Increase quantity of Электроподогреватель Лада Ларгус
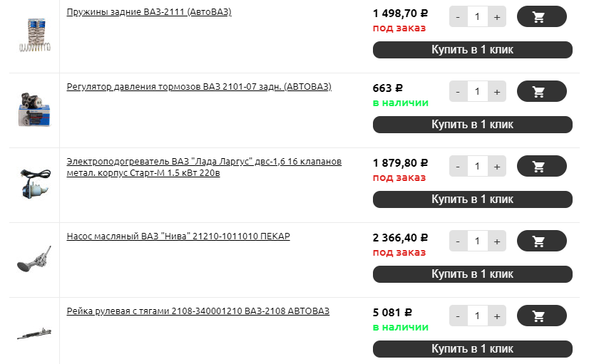Viewport: 589px width, 364px height. click(497, 166)
